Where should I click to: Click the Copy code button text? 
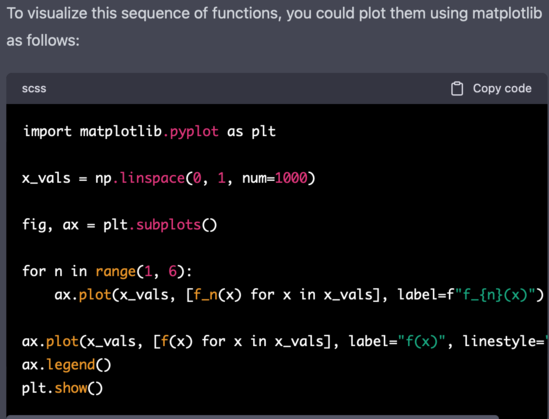pos(502,89)
